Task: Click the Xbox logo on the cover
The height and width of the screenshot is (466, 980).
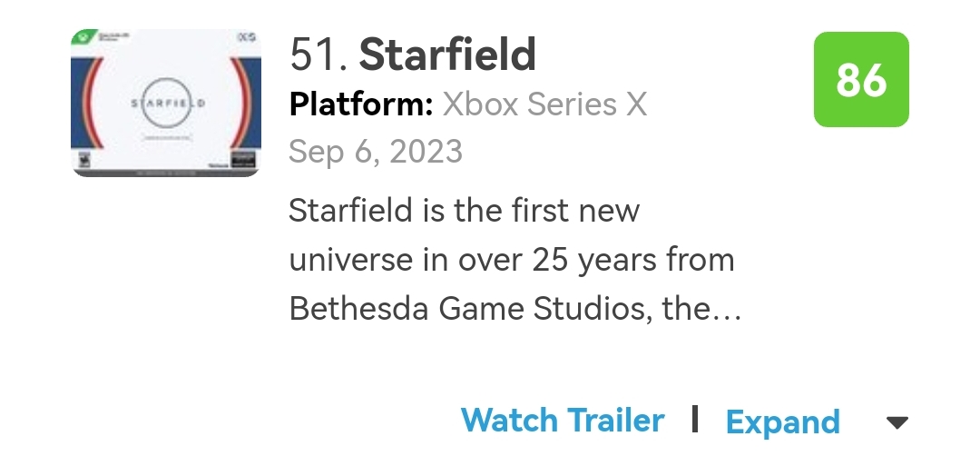Action: [x=82, y=39]
